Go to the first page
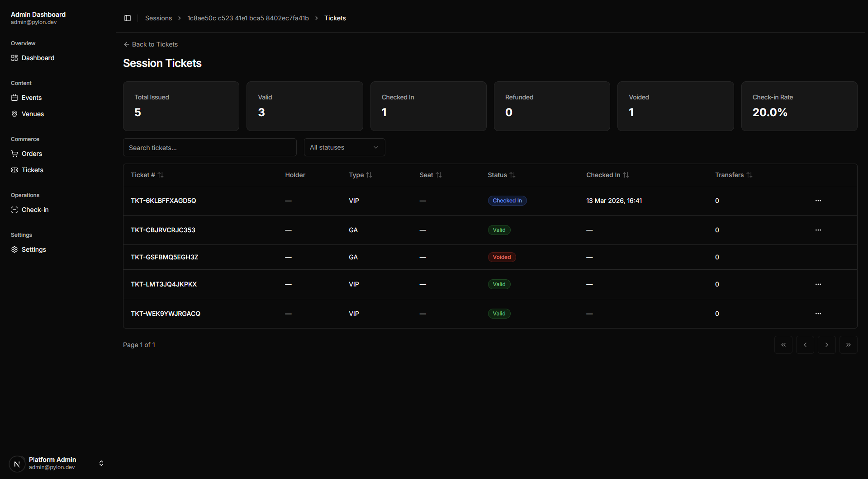The image size is (868, 479). coord(783,345)
